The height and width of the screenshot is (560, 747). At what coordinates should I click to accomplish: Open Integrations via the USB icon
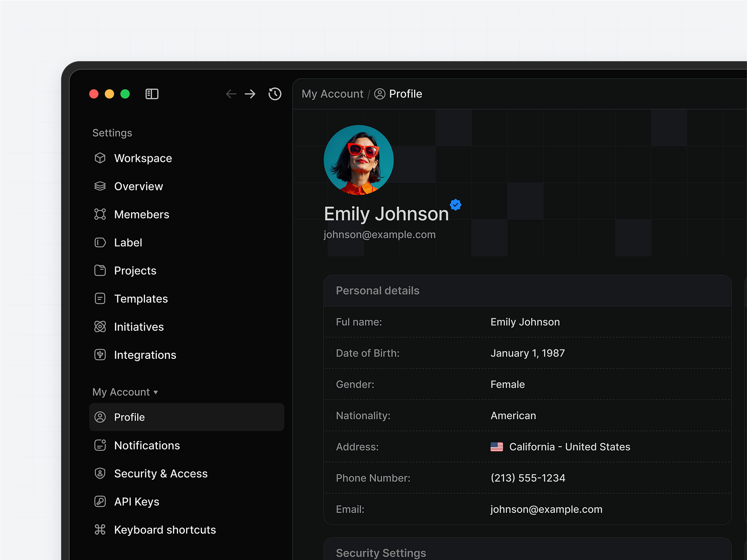click(x=100, y=355)
